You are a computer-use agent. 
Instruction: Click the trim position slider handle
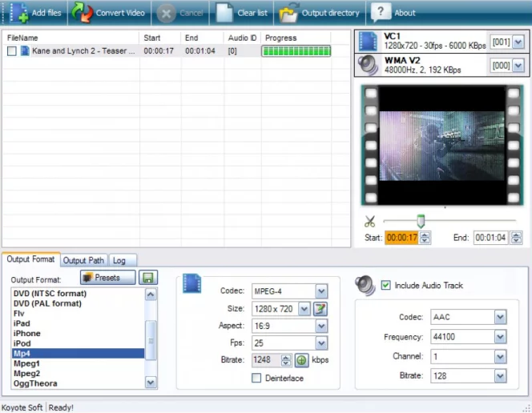click(x=421, y=221)
